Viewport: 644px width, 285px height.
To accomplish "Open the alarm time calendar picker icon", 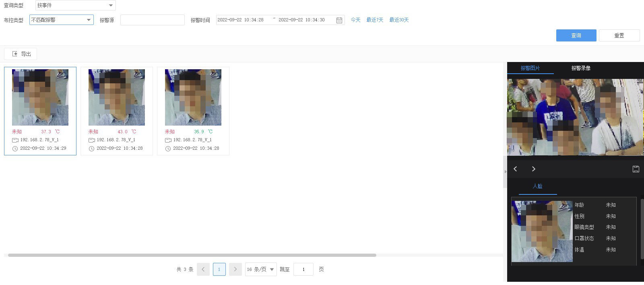I will point(339,20).
